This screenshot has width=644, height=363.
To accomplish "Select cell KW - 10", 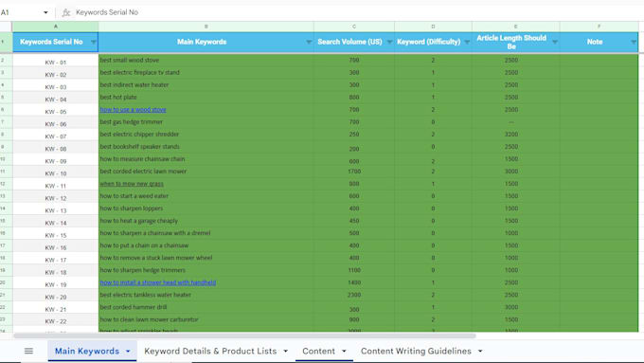I will (x=56, y=172).
